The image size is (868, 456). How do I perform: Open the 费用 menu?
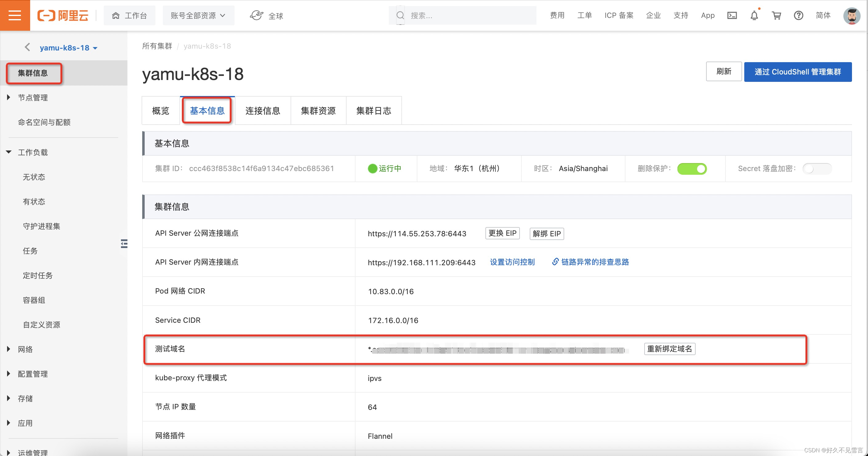coord(557,15)
